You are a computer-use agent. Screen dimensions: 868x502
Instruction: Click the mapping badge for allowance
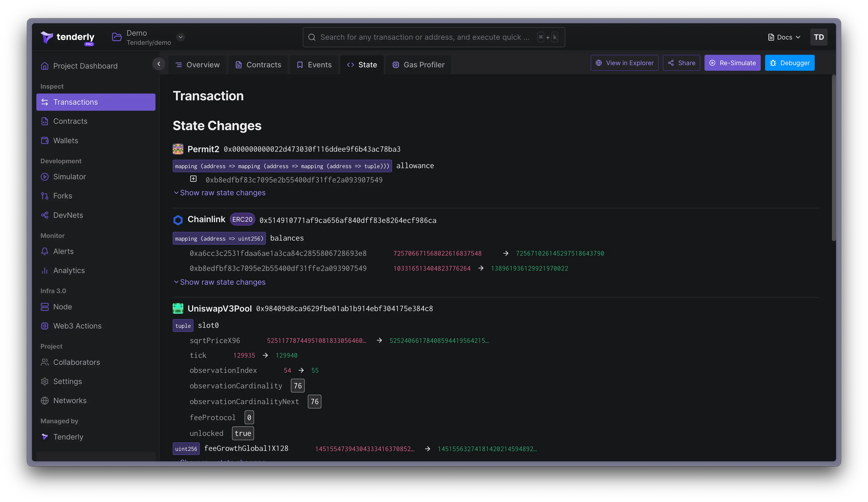[282, 166]
